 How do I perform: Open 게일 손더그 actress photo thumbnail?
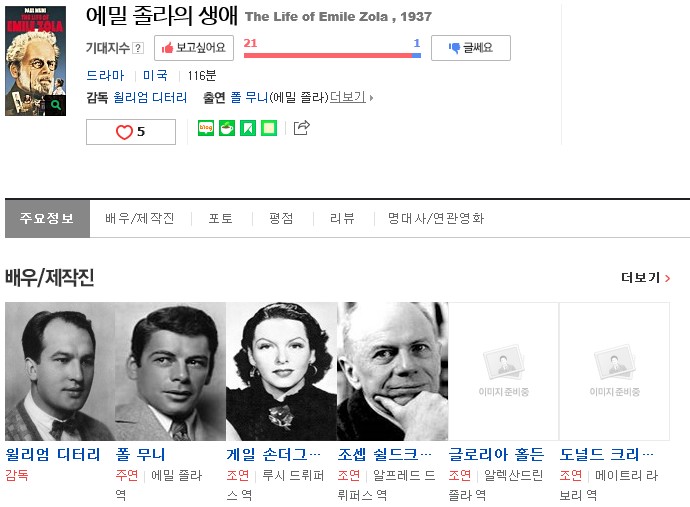pyautogui.click(x=282, y=371)
